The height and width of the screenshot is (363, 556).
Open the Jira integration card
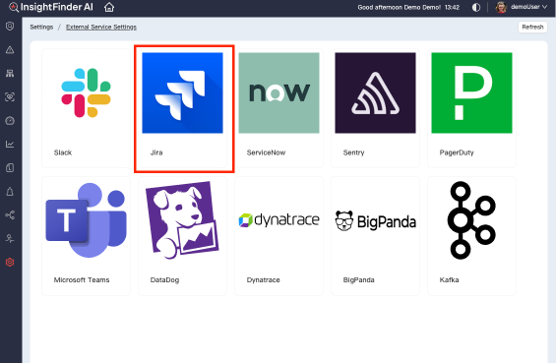(183, 108)
